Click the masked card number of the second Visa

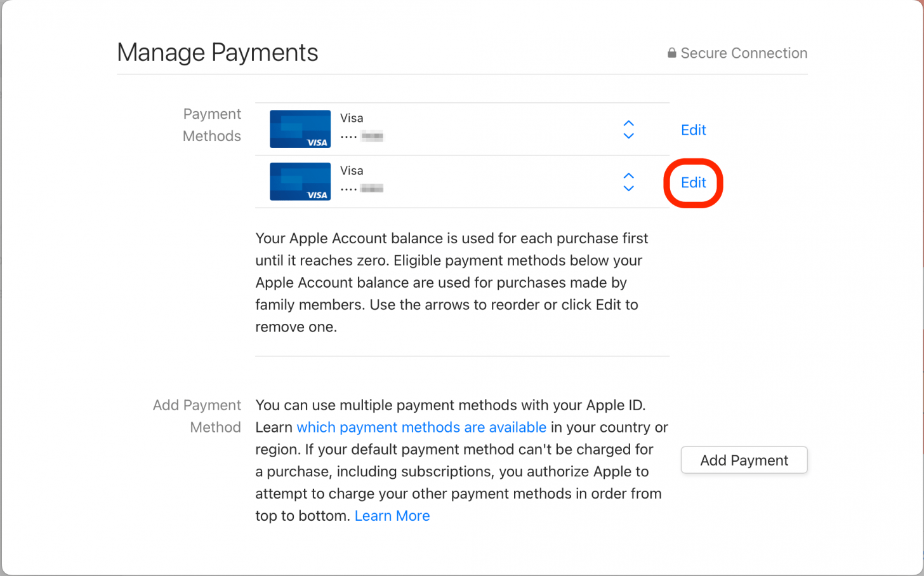pyautogui.click(x=361, y=188)
